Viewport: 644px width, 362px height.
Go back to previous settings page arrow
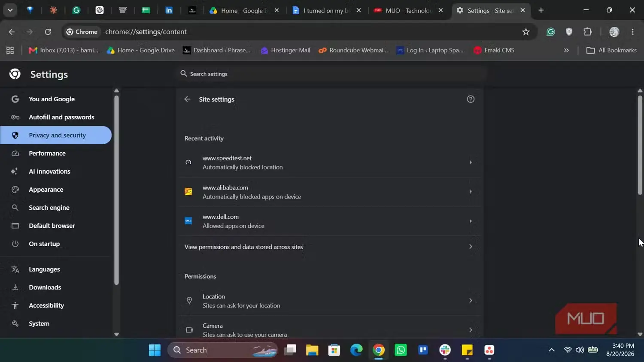187,99
